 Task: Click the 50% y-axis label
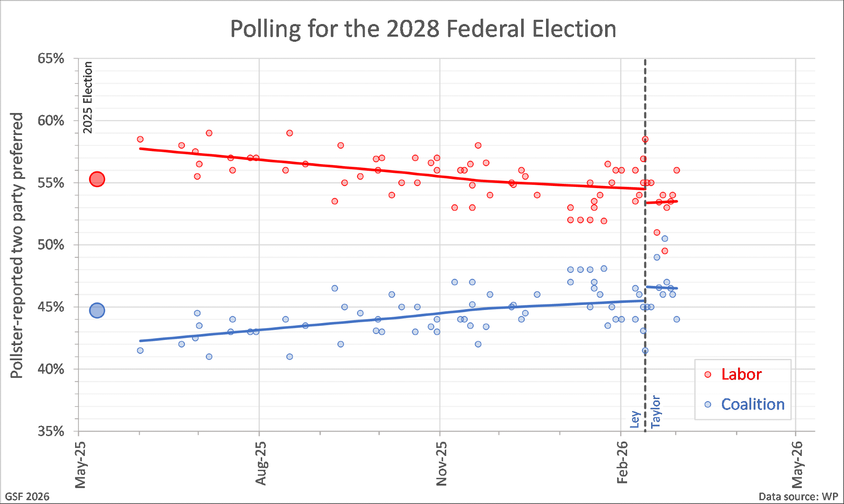[51, 245]
